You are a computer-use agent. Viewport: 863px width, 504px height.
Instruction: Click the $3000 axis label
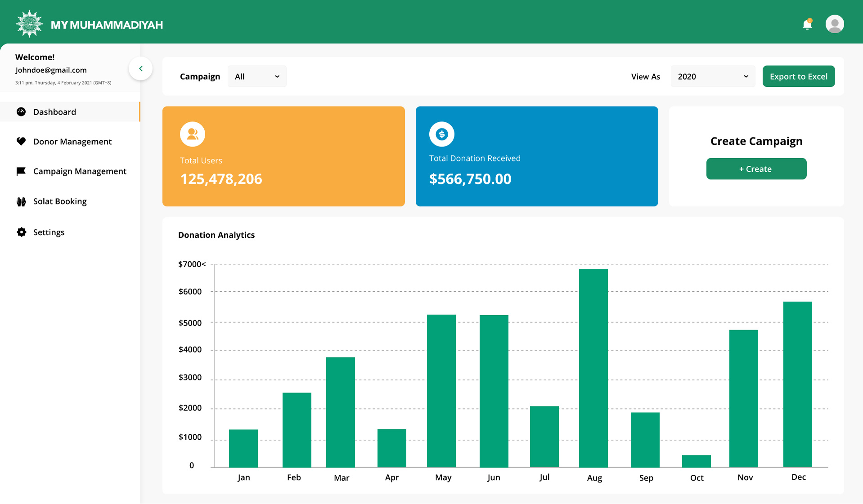(x=190, y=377)
